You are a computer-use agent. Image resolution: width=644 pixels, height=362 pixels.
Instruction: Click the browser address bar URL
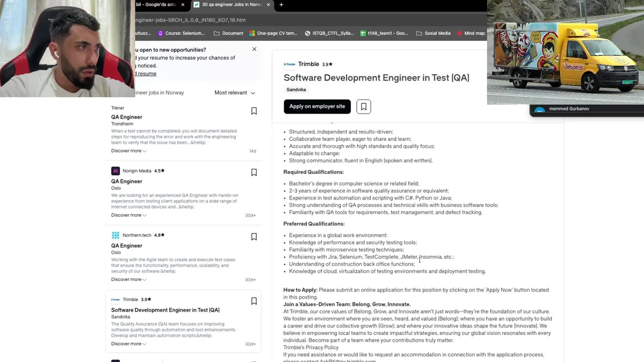point(191,20)
